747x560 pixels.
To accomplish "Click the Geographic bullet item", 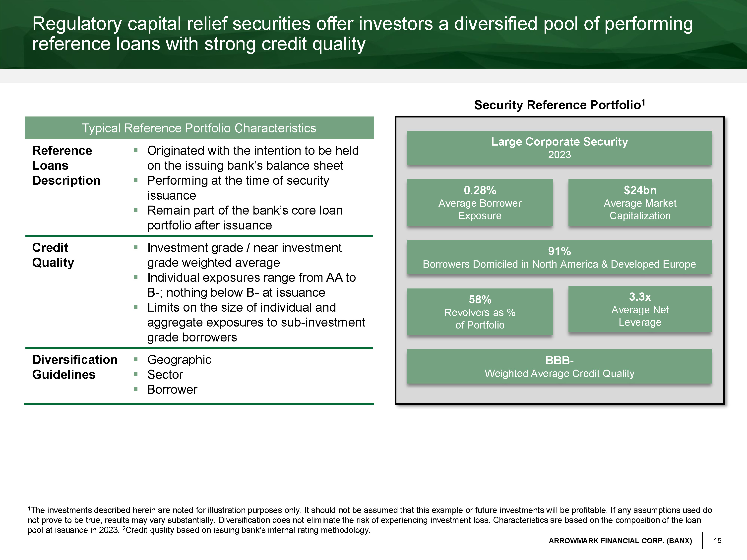I will (x=179, y=360).
